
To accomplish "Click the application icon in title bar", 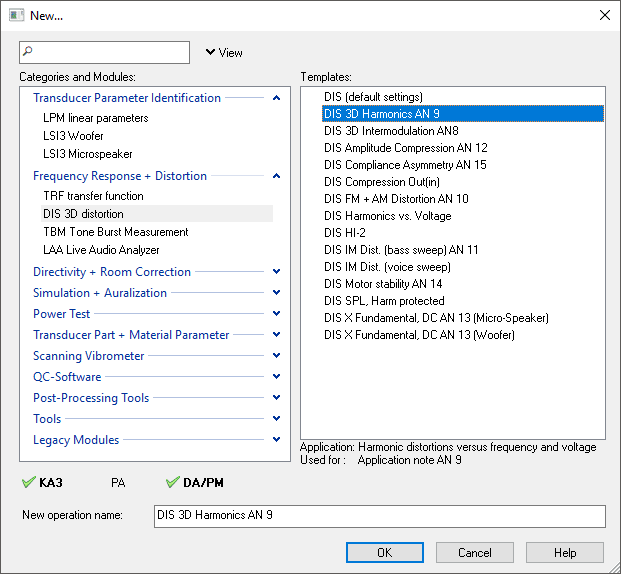I will pyautogui.click(x=17, y=15).
